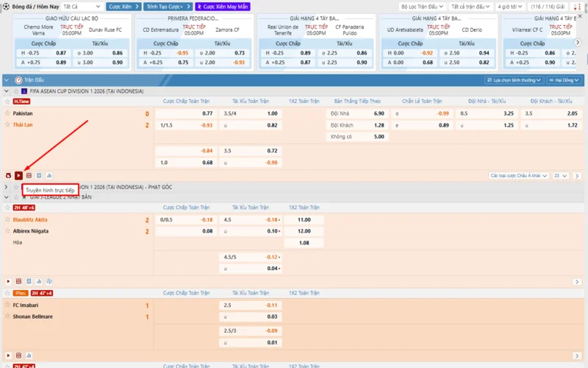Click the hot flame icon under Pakistan match
This screenshot has width=588, height=368.
pos(8,175)
